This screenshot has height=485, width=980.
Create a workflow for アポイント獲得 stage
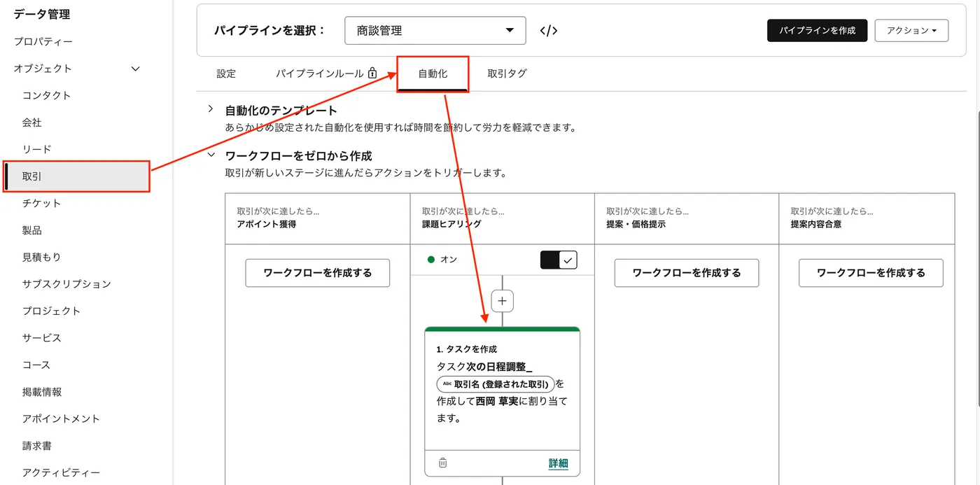tap(317, 273)
